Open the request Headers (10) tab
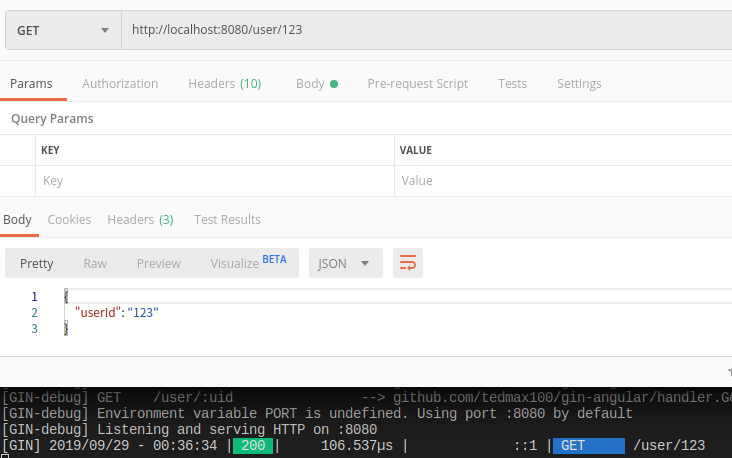Screen dimensions: 732x458 [224, 84]
